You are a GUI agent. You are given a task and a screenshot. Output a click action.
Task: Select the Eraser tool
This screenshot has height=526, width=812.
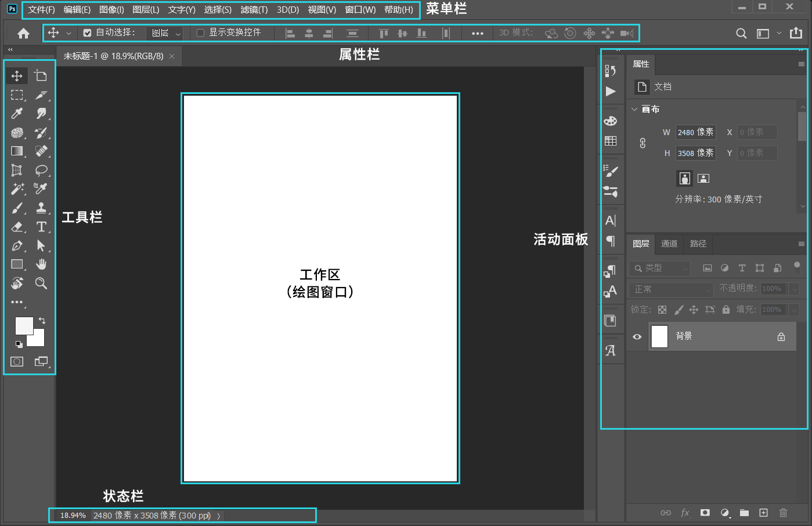pos(17,227)
